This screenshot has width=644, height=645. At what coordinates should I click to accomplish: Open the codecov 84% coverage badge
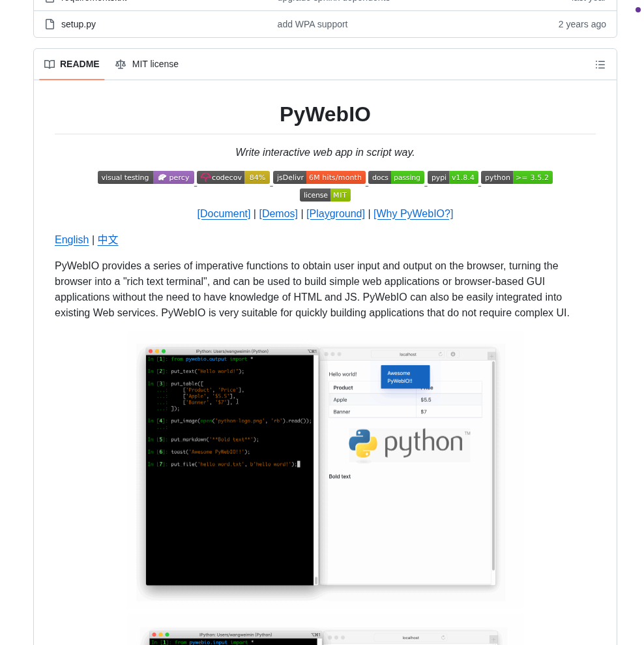tap(233, 177)
